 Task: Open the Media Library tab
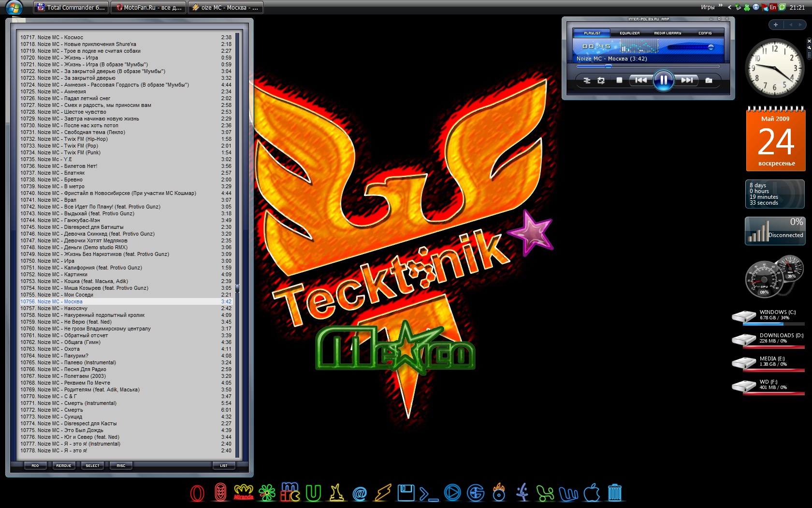click(x=667, y=33)
